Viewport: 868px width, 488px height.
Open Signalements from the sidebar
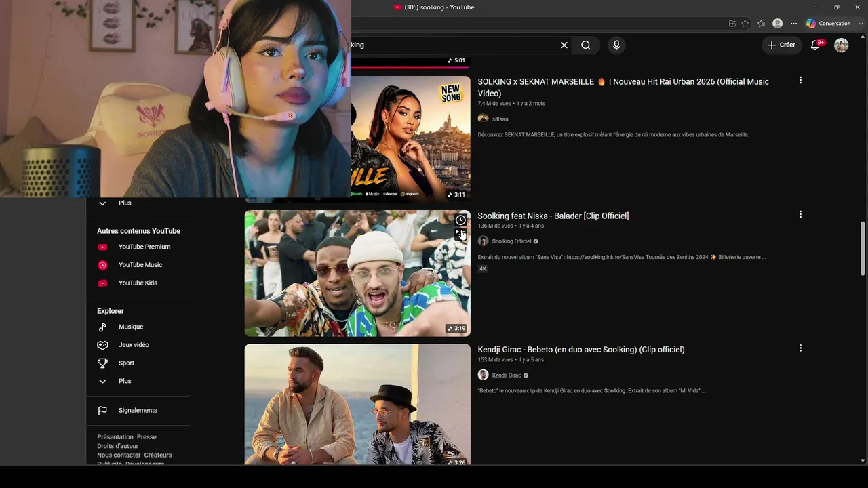click(x=138, y=411)
